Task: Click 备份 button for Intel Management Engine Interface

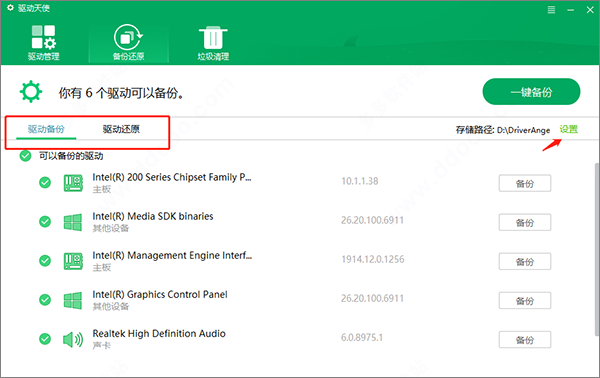Action: tap(525, 262)
